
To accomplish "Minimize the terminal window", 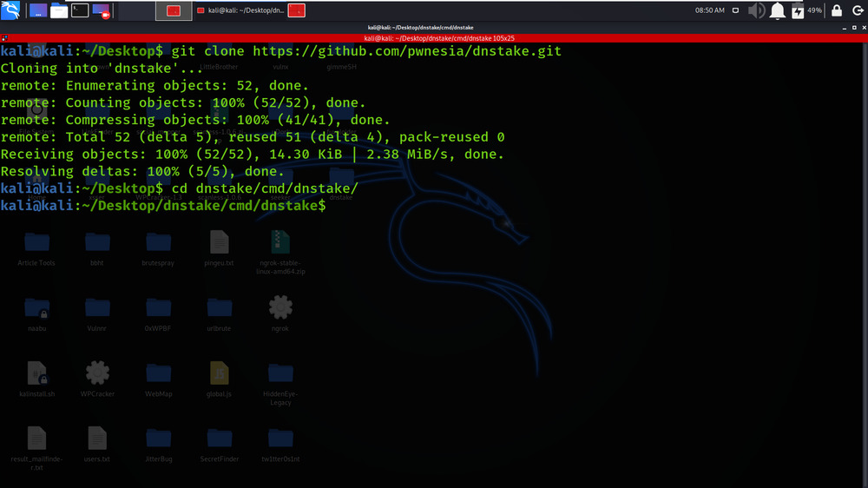I will 845,27.
